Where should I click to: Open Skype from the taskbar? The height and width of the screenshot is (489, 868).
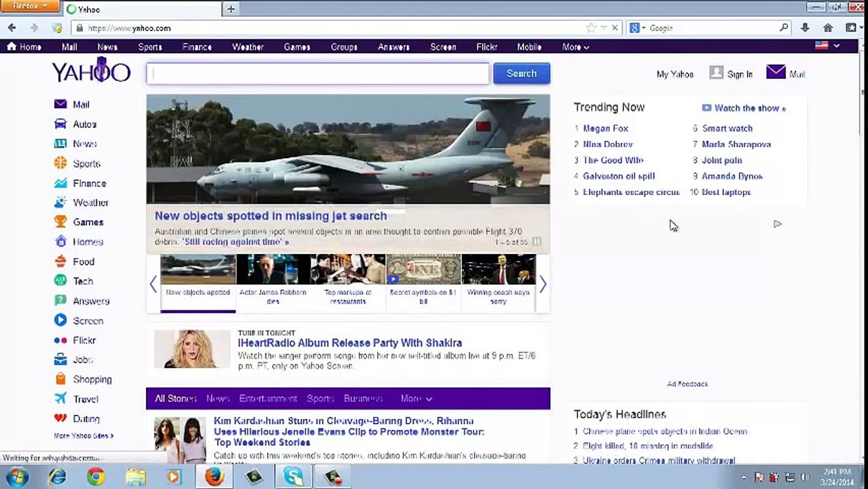coord(293,477)
